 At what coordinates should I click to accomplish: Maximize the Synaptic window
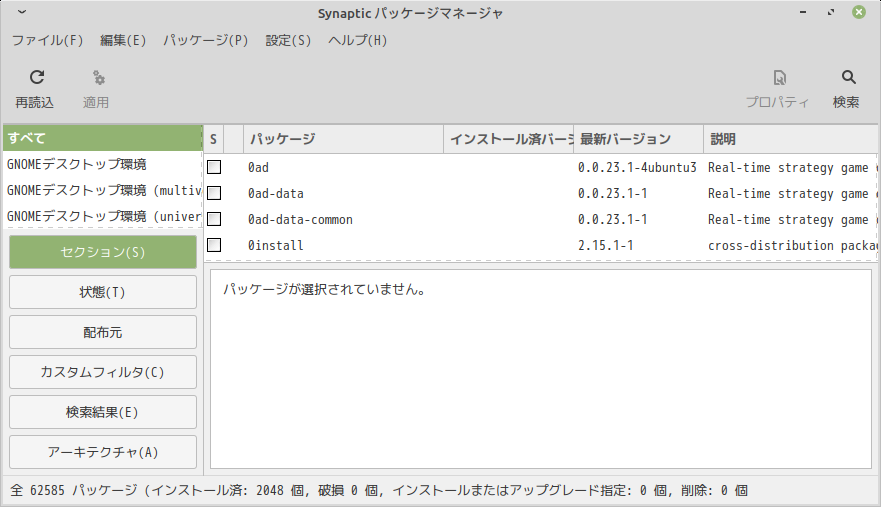(x=831, y=12)
